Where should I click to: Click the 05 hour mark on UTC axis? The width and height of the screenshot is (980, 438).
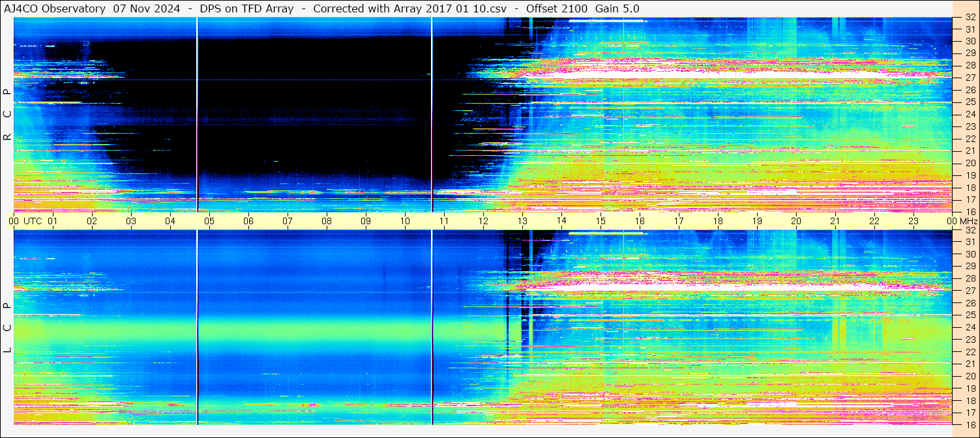pos(209,221)
